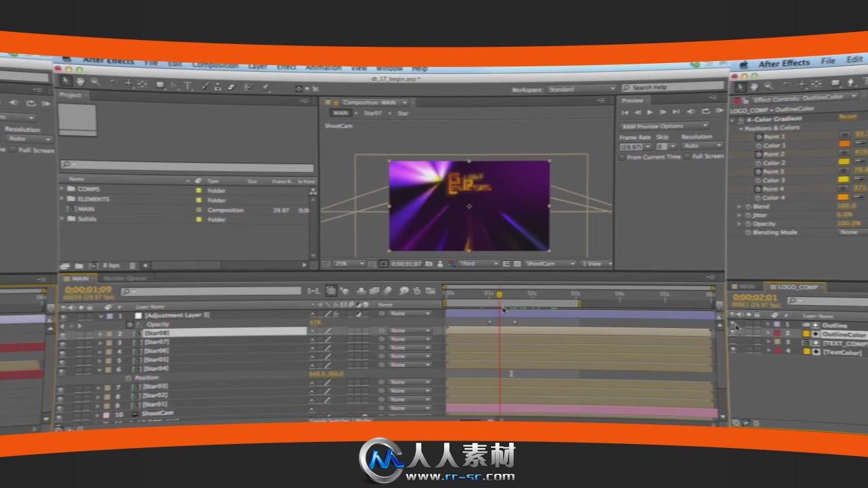Toggle loop option in Preview panel

706,111
